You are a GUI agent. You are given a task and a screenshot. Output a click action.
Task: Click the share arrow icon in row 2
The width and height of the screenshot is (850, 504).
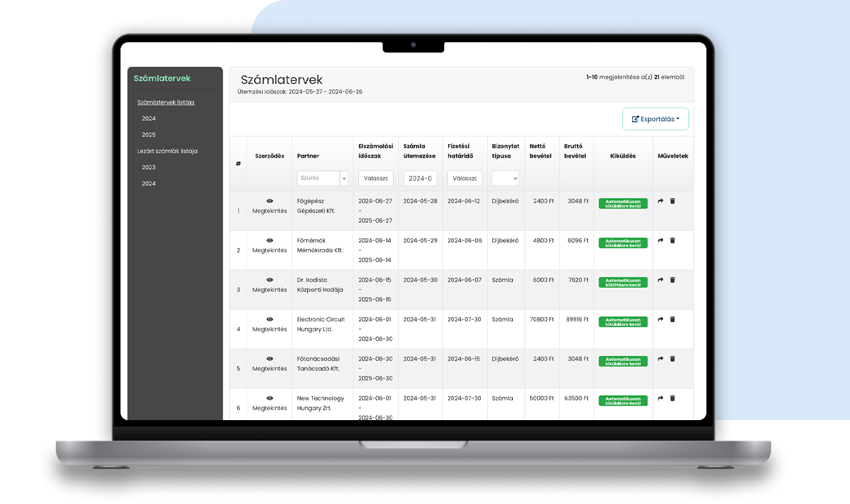click(x=661, y=241)
